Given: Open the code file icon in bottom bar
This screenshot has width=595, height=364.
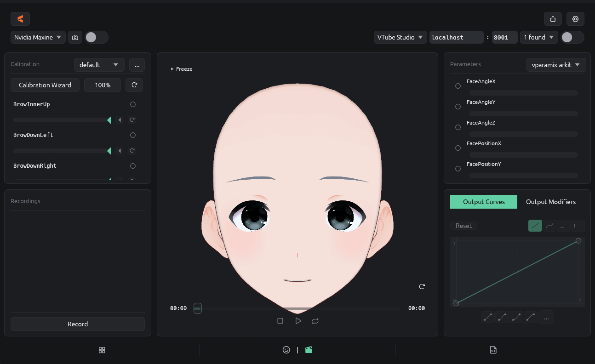Looking at the screenshot, I should (x=493, y=350).
